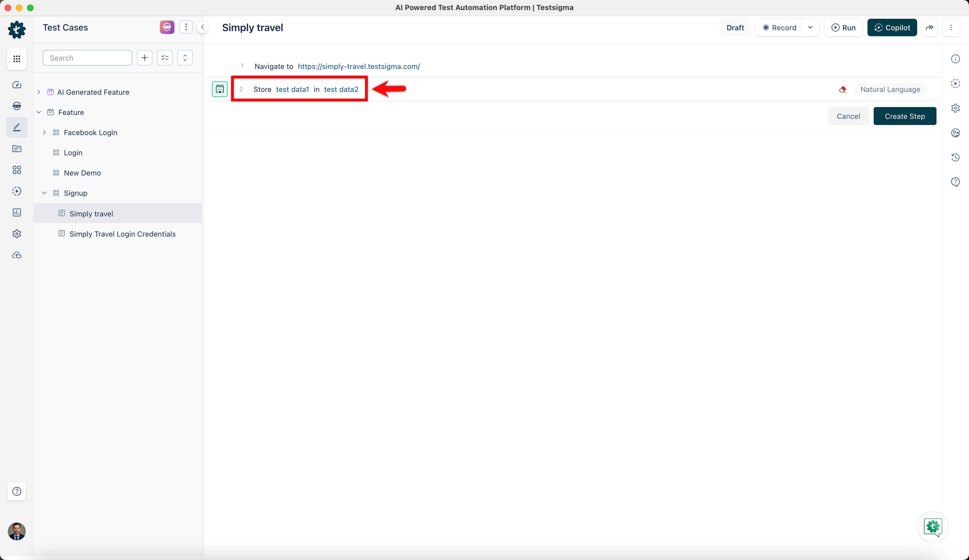Image resolution: width=969 pixels, height=560 pixels.
Task: Focus the test case Search field
Action: 87,58
